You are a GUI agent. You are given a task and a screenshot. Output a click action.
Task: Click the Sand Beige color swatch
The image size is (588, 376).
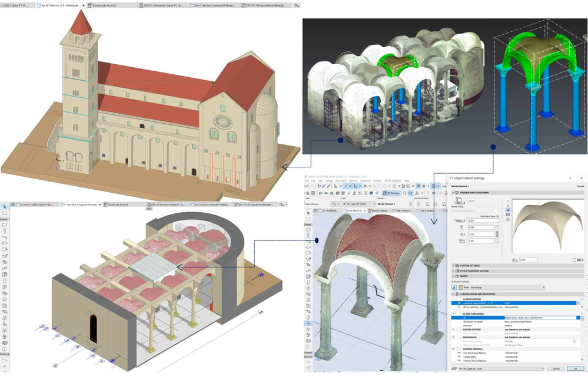tap(461, 288)
